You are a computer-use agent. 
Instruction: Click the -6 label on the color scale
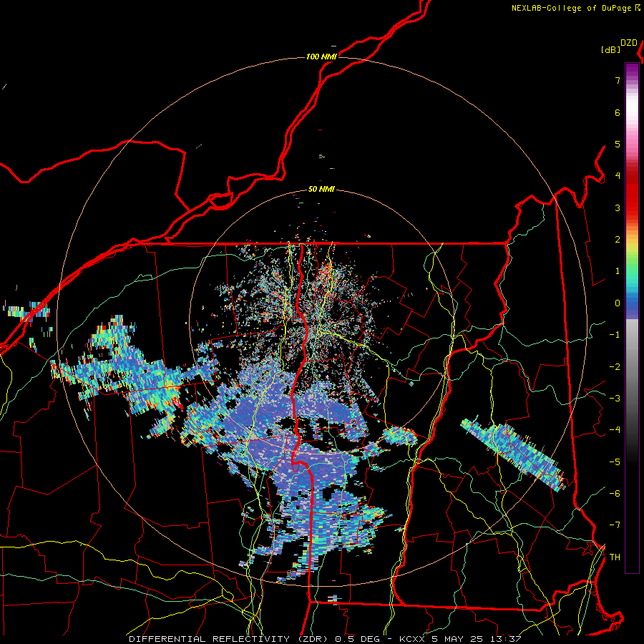(615, 494)
